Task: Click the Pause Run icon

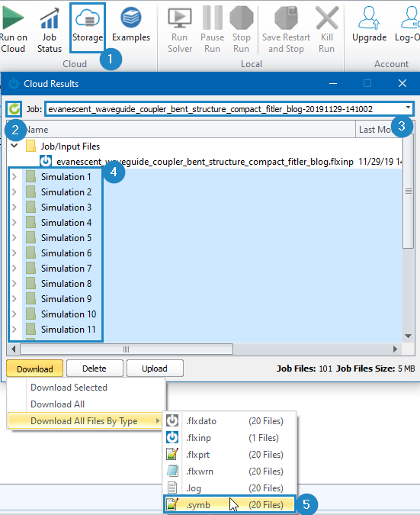Action: 213,18
